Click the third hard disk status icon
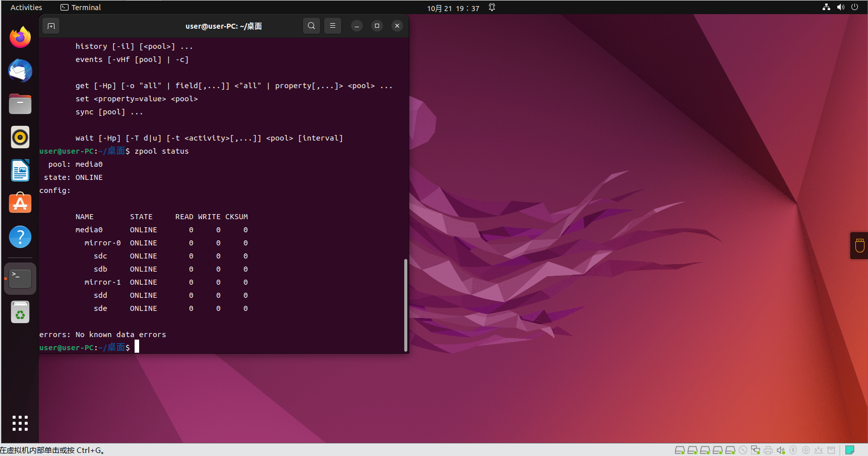 click(x=705, y=450)
